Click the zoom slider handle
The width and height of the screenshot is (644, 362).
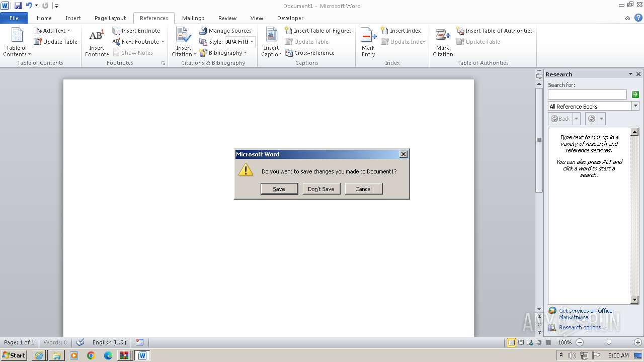pos(609,342)
